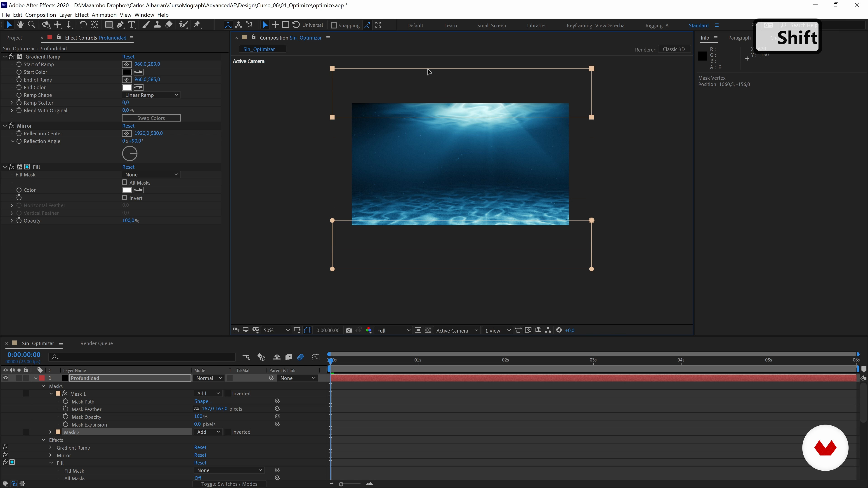Screen dimensions: 868x488
Task: Click Show Channel color management icon
Action: 369,330
